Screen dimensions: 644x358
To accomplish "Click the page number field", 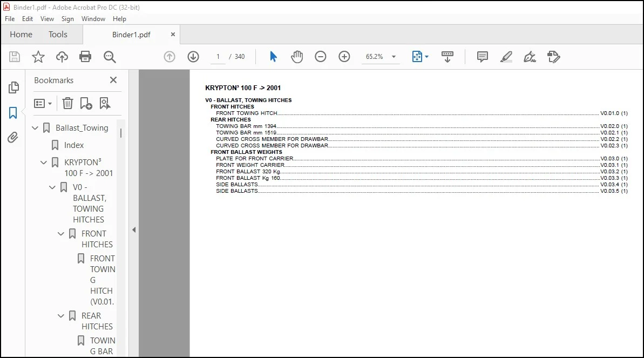I will [218, 57].
